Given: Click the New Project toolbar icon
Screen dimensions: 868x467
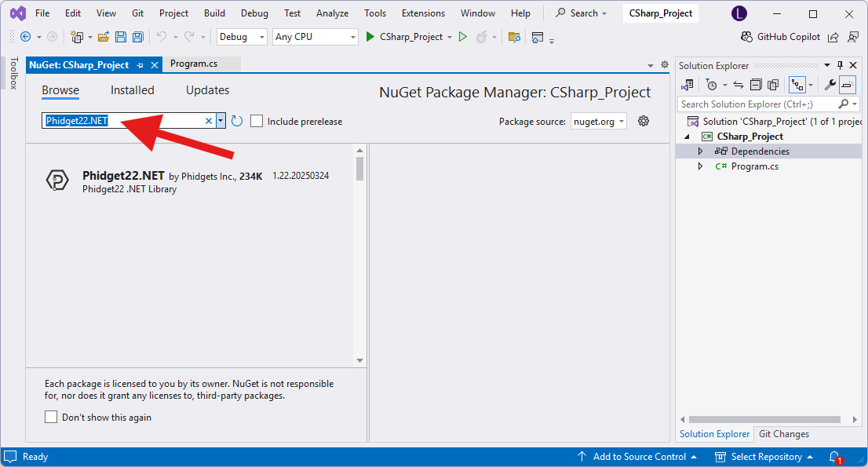Looking at the screenshot, I should [77, 37].
